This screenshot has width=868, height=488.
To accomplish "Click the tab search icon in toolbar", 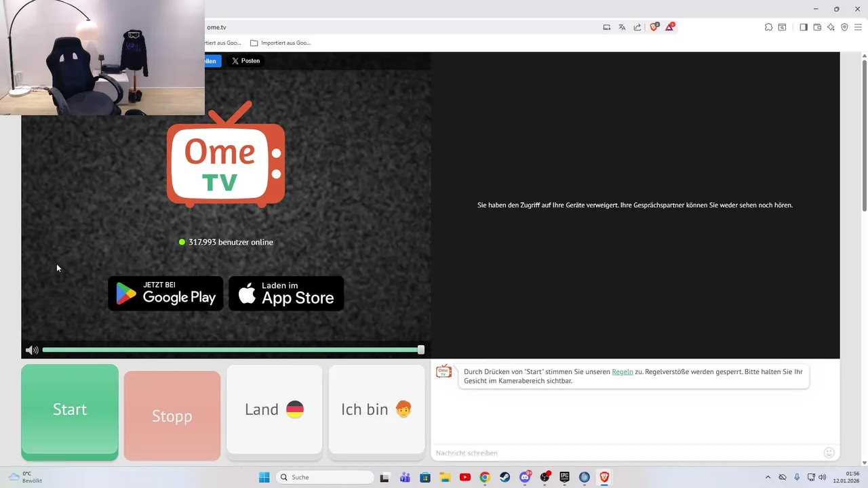I will [x=783, y=27].
